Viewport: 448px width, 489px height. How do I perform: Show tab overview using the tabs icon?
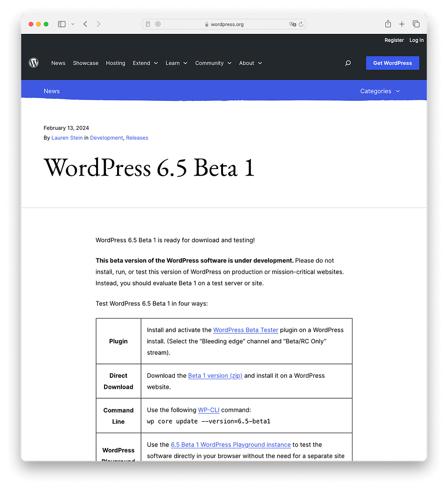[x=416, y=24]
